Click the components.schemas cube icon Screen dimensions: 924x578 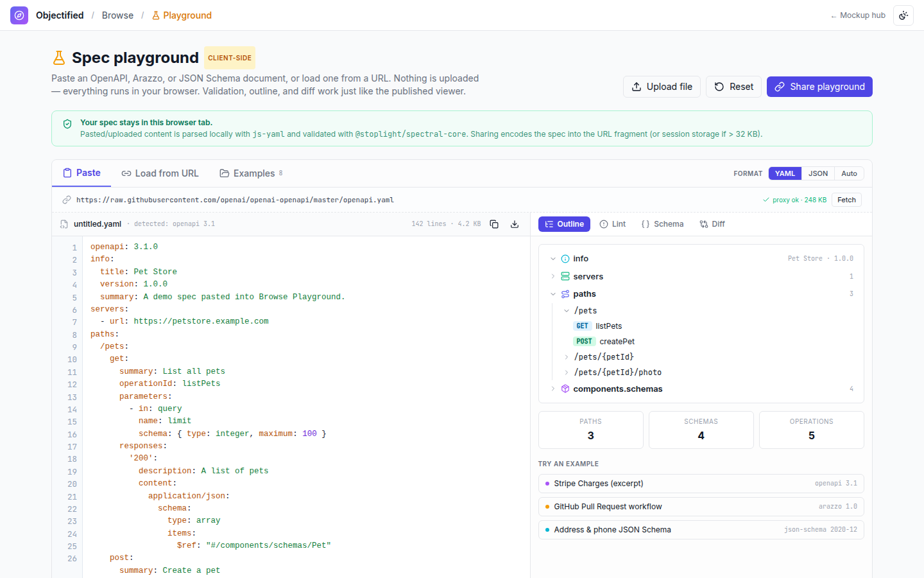[565, 389]
